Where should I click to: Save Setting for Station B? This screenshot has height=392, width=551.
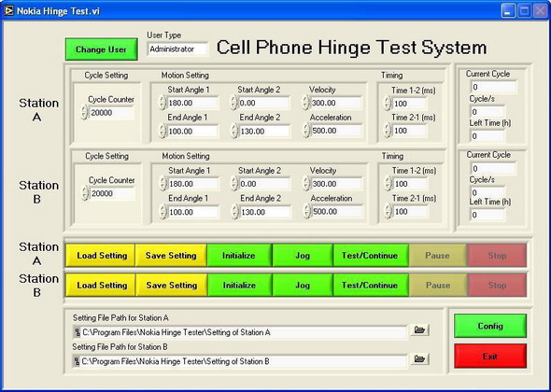172,286
